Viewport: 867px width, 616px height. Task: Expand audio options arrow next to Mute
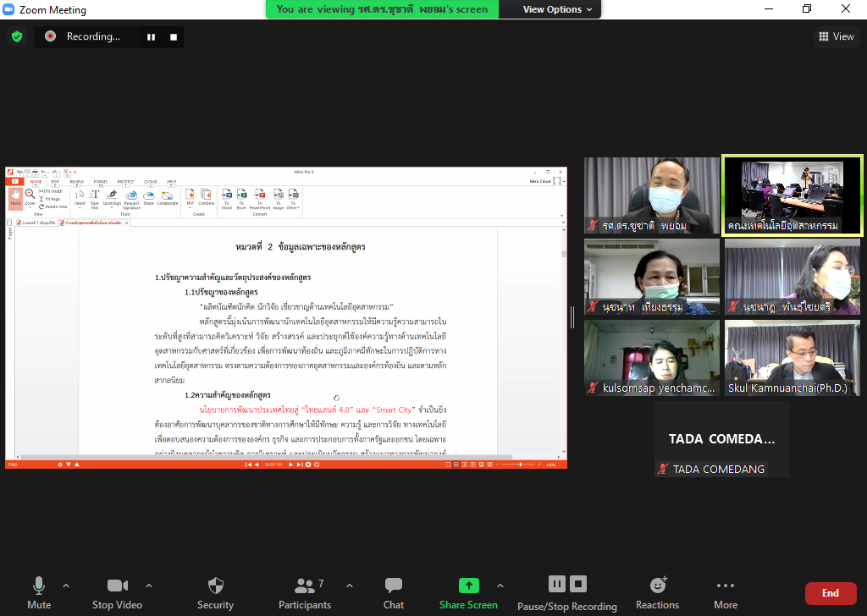[x=66, y=585]
